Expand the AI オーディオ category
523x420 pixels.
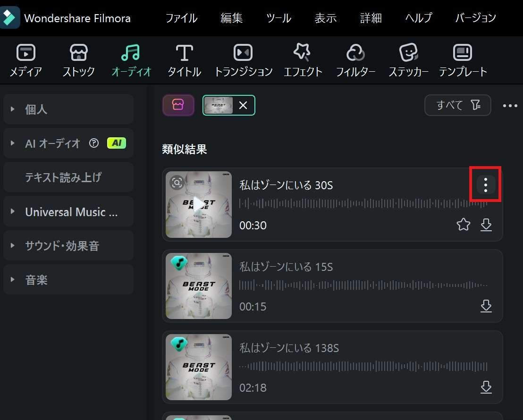pyautogui.click(x=12, y=143)
